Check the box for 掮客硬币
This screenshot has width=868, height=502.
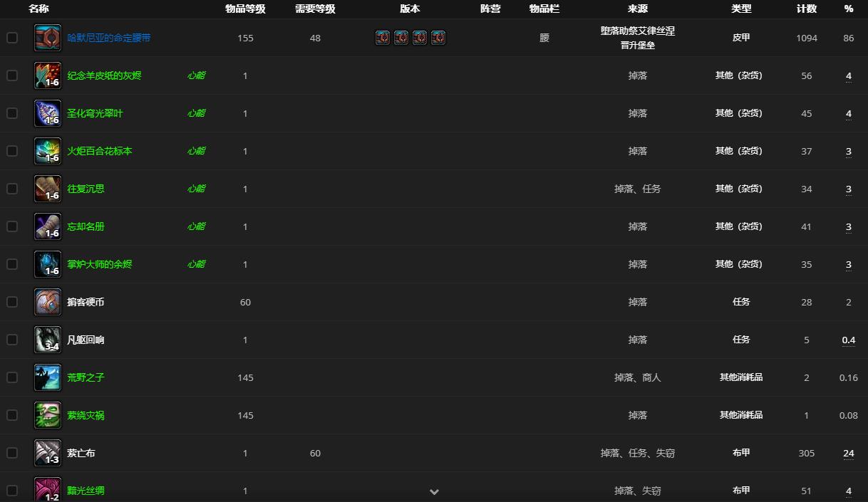tap(12, 302)
